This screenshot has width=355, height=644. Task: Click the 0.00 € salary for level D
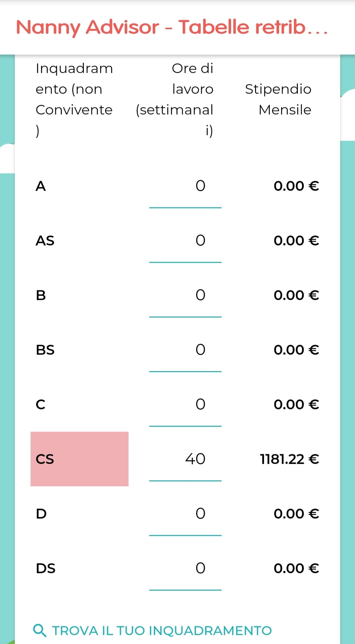click(x=296, y=514)
